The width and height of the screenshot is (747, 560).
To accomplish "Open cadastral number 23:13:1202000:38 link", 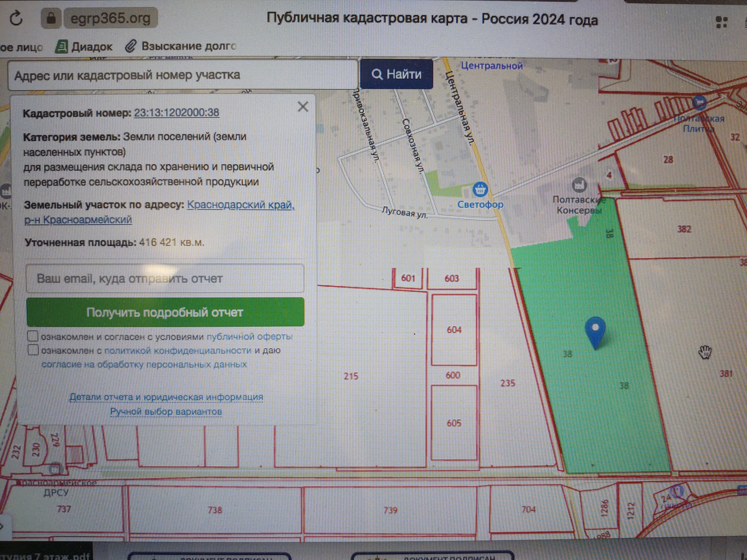I will 177,113.
